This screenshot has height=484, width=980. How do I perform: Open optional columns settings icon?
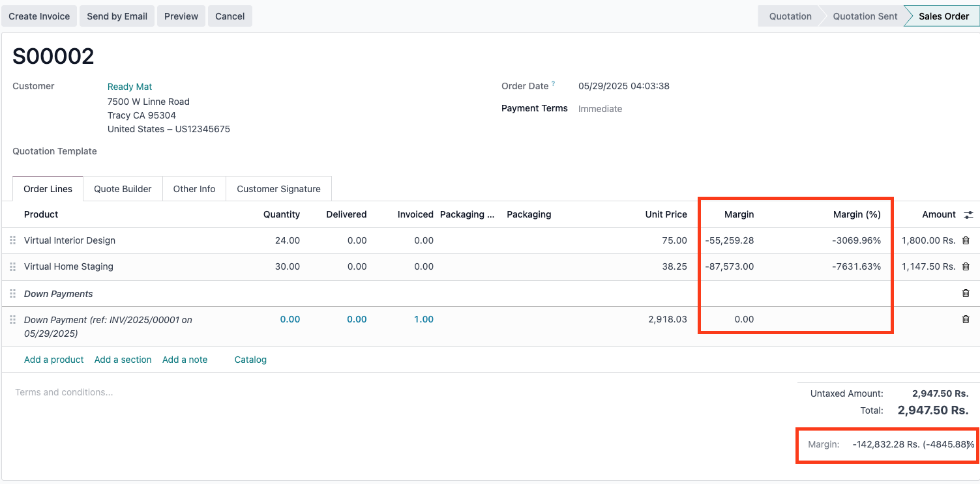coord(968,214)
